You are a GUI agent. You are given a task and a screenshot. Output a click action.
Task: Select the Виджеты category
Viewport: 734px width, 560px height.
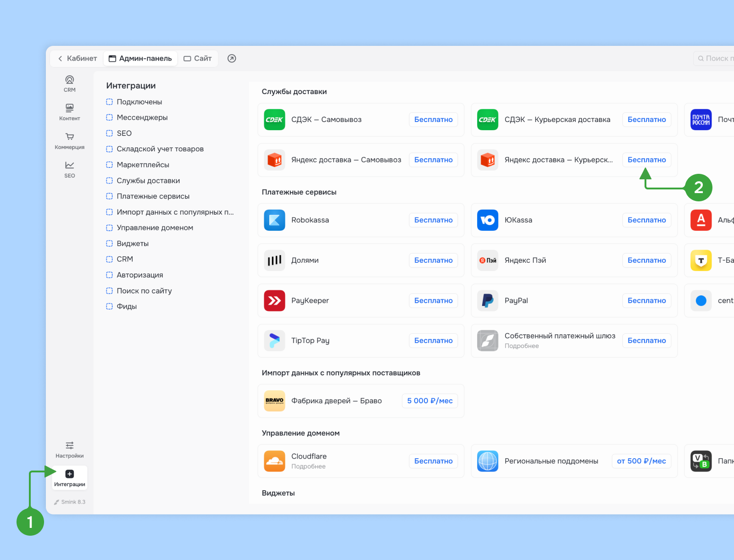pos(128,244)
